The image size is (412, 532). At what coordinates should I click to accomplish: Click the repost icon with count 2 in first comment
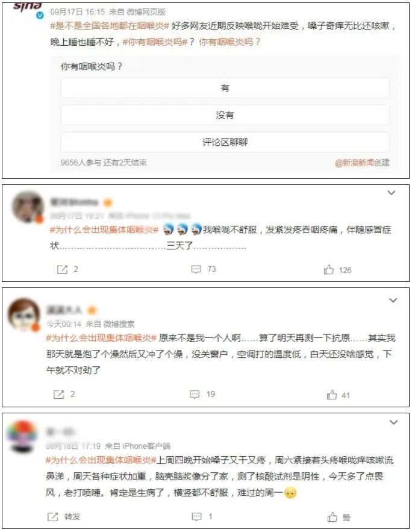pyautogui.click(x=62, y=269)
